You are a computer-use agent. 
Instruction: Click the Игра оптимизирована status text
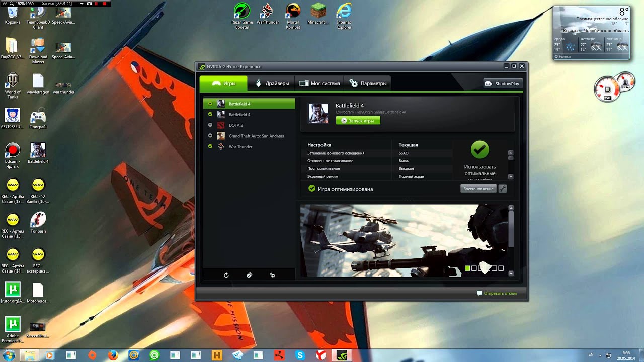(345, 189)
